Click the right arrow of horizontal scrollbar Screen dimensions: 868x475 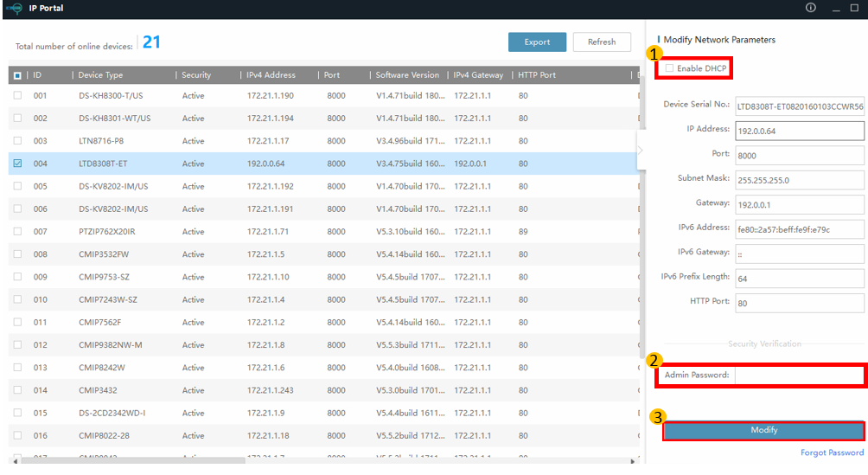tap(632, 460)
